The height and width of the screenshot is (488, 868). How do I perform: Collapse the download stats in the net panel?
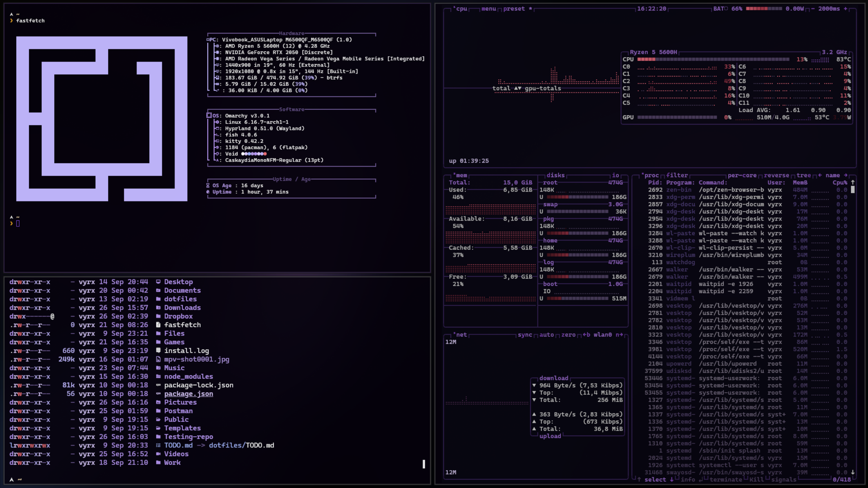[x=554, y=378]
